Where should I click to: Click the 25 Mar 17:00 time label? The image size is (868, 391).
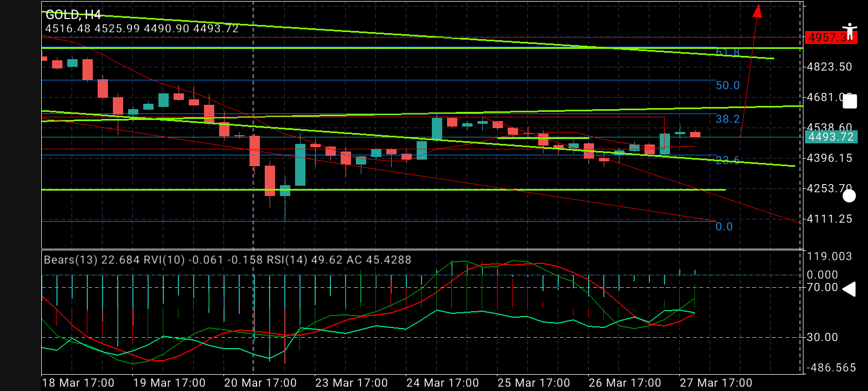[x=534, y=383]
